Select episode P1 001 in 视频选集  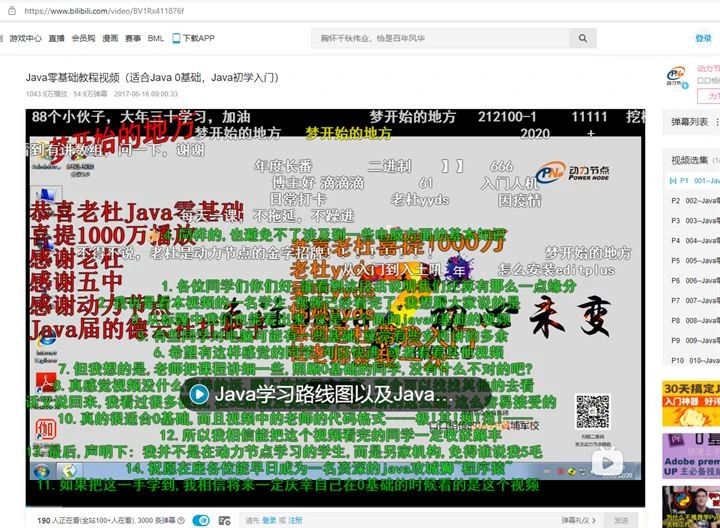[694, 181]
